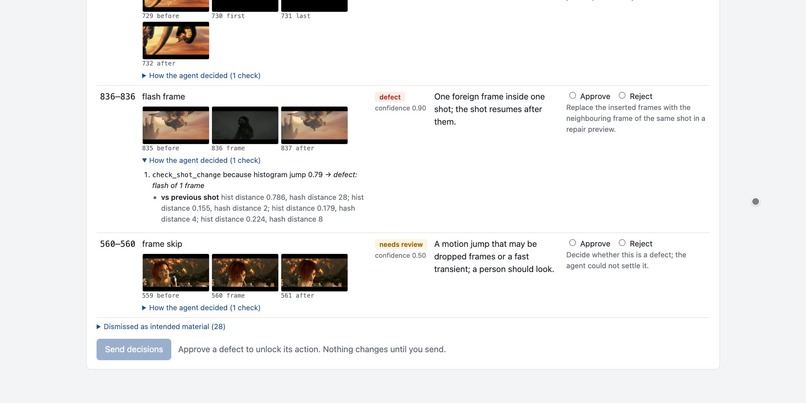This screenshot has width=806, height=403.
Task: Expand agent decision under frame 732 after
Action: pos(202,76)
